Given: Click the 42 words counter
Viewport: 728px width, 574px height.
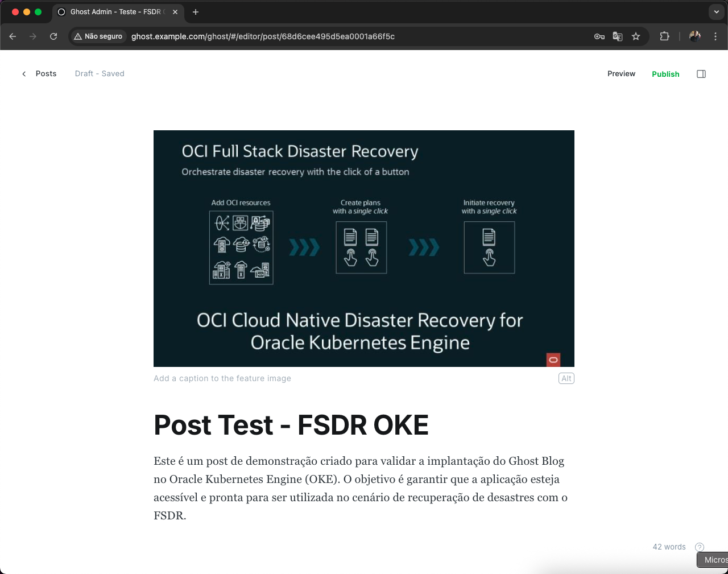Looking at the screenshot, I should 669,547.
